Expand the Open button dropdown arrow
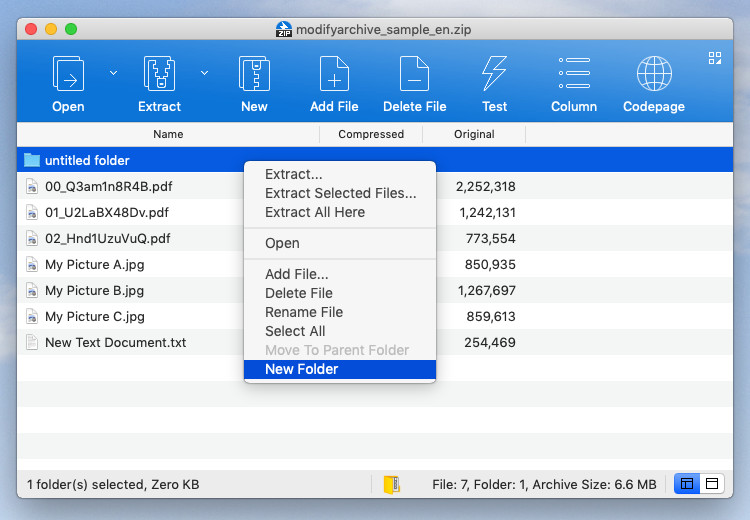Screen dimensions: 750x520 coord(113,72)
